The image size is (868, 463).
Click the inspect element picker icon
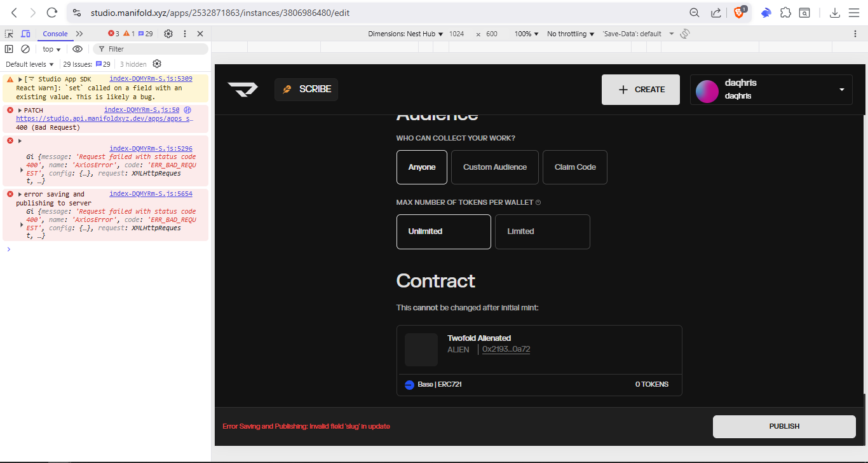tap(10, 34)
